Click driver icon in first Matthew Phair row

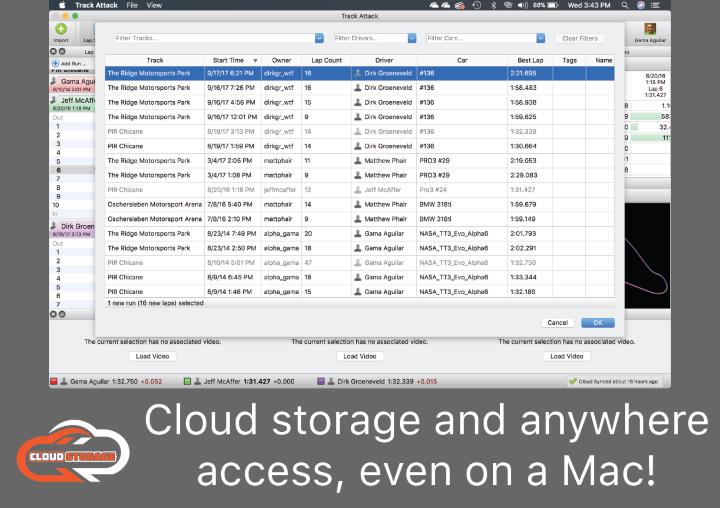[358, 160]
